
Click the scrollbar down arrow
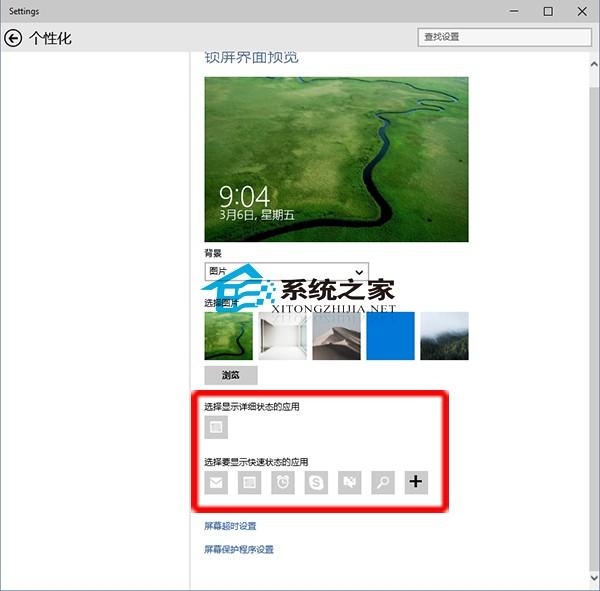(594, 577)
